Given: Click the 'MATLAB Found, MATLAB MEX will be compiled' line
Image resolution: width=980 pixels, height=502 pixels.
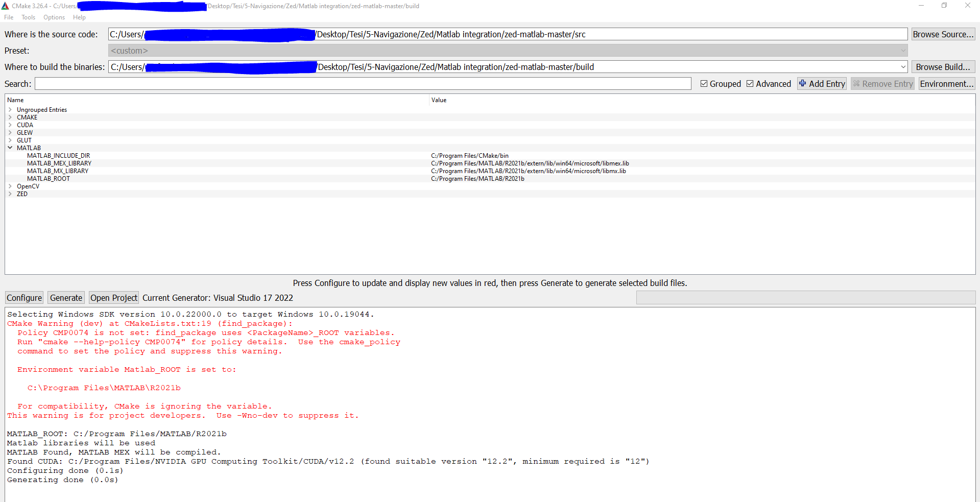Looking at the screenshot, I should click(114, 452).
